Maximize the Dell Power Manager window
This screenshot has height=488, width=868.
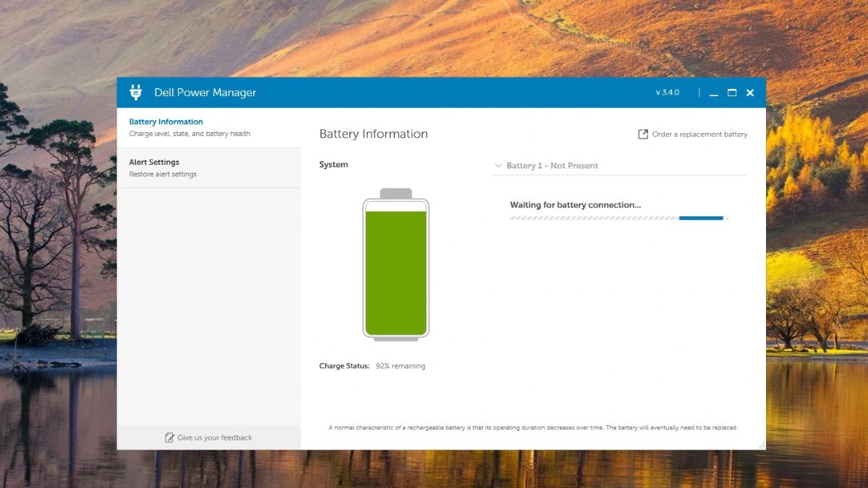pos(732,93)
